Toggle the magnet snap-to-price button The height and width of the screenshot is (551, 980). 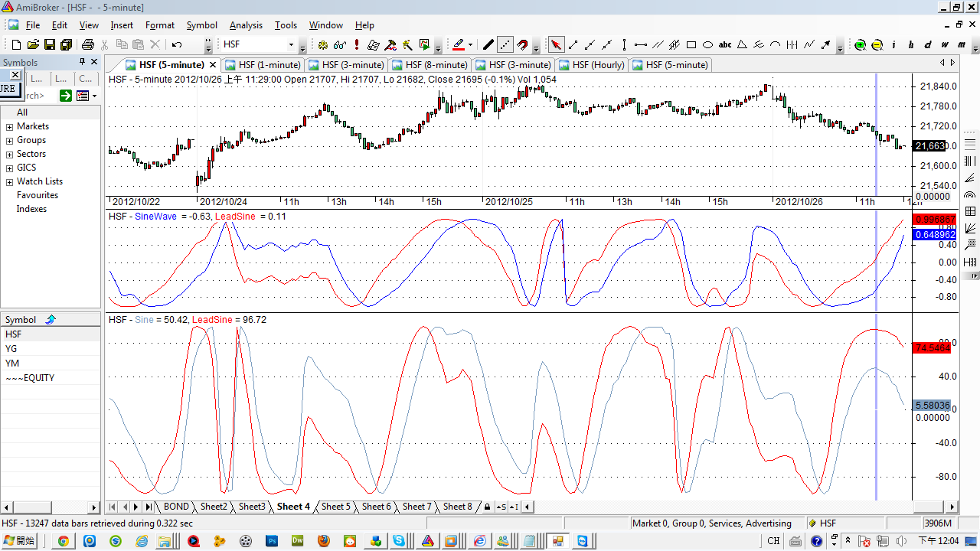[x=522, y=45]
